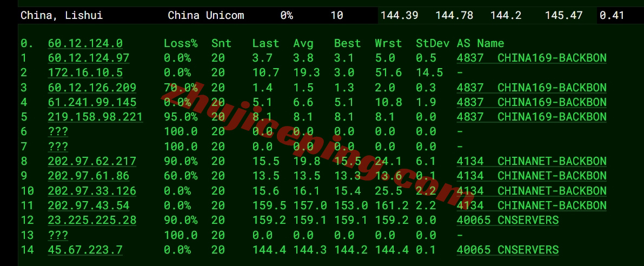Click the 51.6 worst value in hop 2

click(x=388, y=73)
